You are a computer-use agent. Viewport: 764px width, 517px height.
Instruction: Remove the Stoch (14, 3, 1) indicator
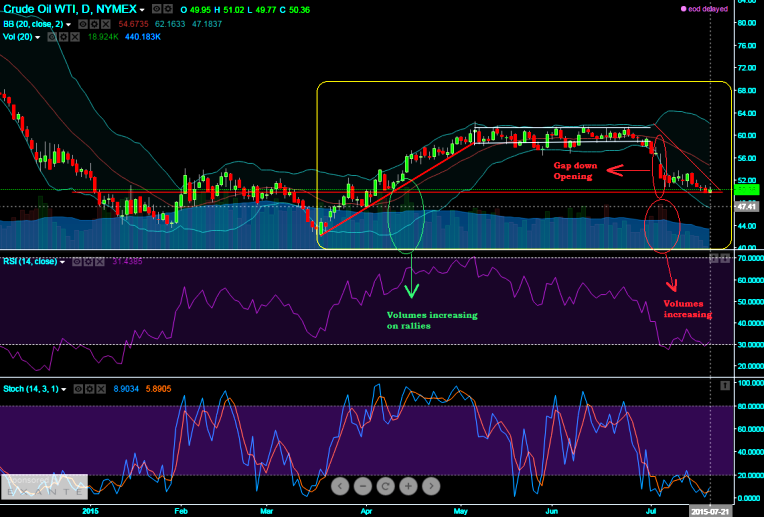101,389
